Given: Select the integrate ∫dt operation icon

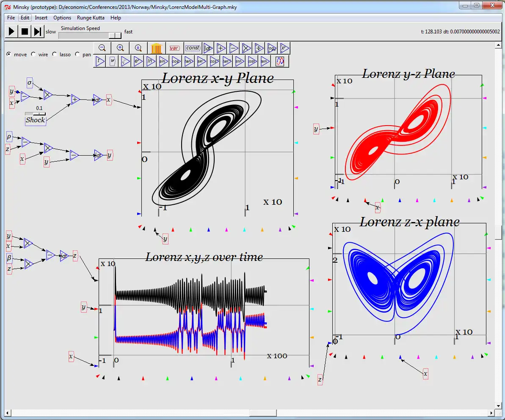Looking at the screenshot, I should [x=207, y=48].
